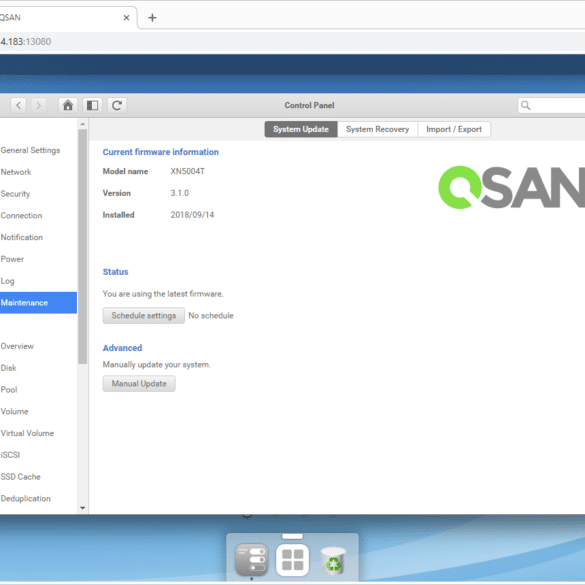This screenshot has width=585, height=585.
Task: Toggle the sidebar panel view icon
Action: 92,106
